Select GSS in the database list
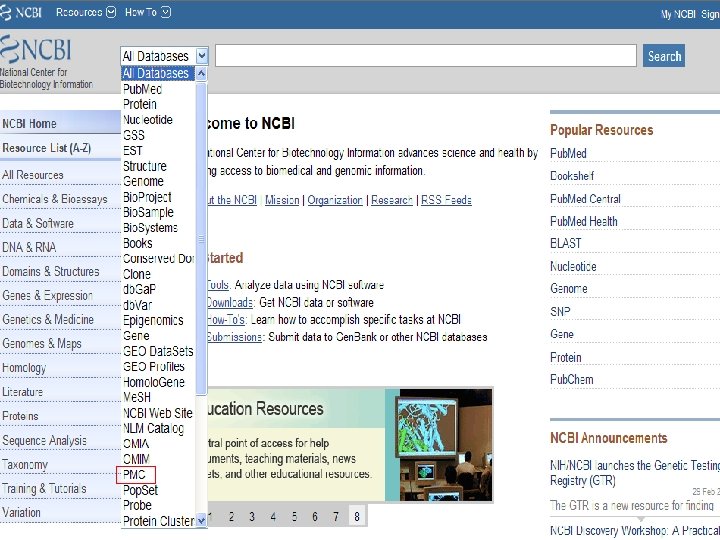This screenshot has height=540, width=720. [134, 135]
